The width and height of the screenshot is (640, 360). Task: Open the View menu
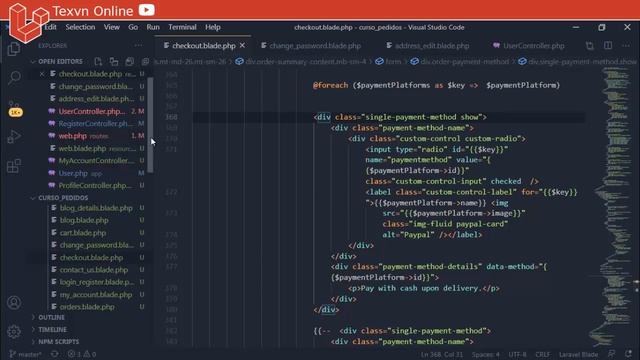click(111, 27)
